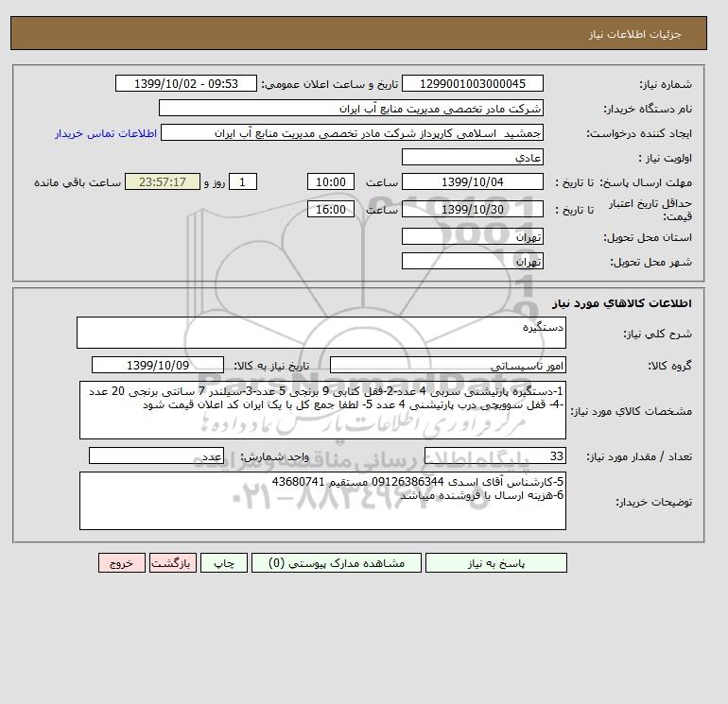728x704 pixels.
Task: Click the مهلت ارسال پاسخ label
Action: [646, 182]
